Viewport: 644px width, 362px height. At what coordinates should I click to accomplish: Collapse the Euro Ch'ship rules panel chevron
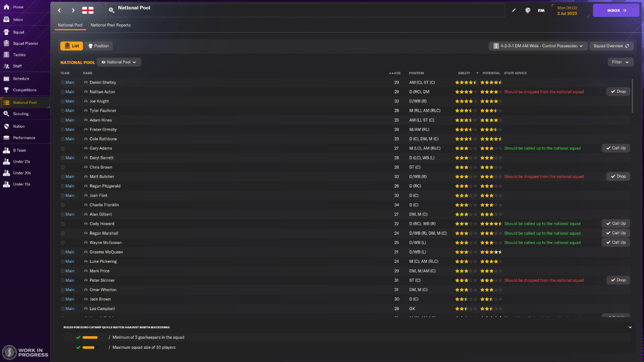click(x=630, y=328)
